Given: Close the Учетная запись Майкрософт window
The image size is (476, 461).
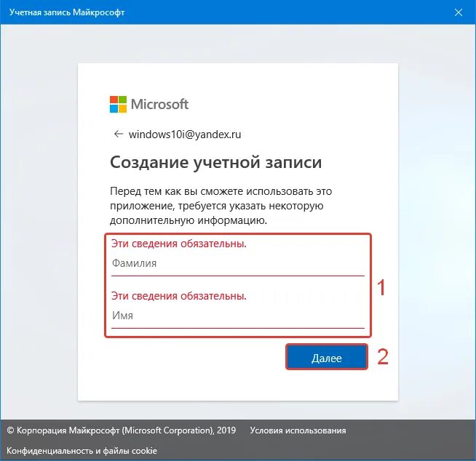Looking at the screenshot, I should click(458, 12).
